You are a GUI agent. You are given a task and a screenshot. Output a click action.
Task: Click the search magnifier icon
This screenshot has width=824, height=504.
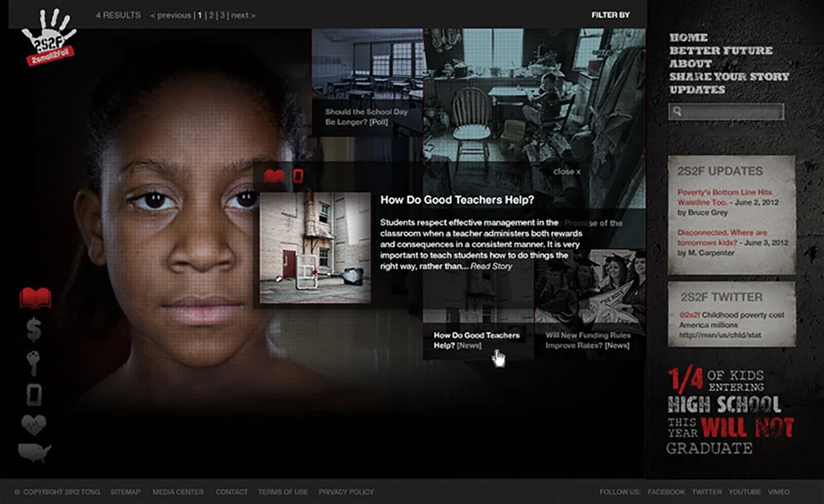coord(677,112)
